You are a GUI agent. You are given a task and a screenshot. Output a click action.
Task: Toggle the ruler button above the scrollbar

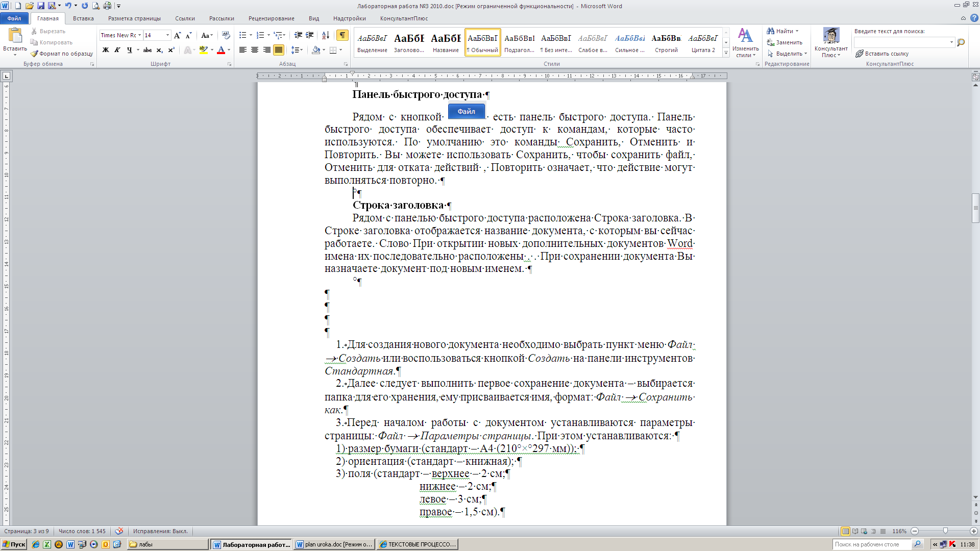pos(975,77)
